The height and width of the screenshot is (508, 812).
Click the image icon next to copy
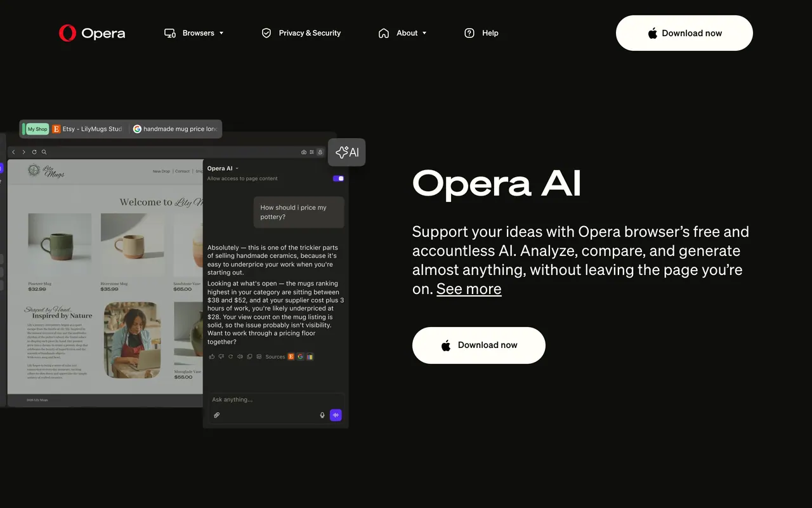click(259, 357)
